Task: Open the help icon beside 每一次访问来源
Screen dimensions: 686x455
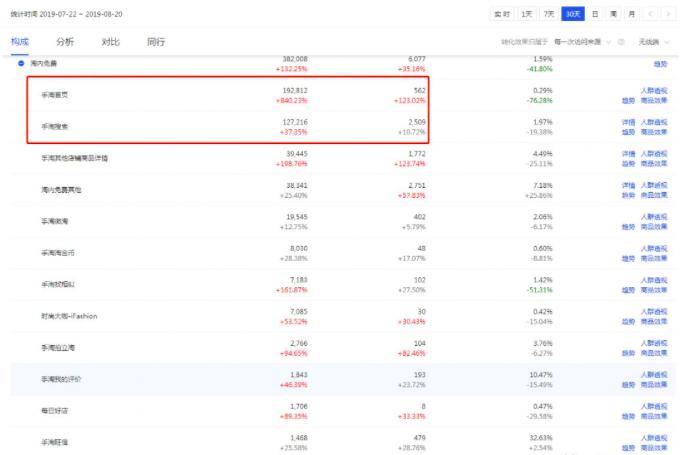Action: (621, 42)
